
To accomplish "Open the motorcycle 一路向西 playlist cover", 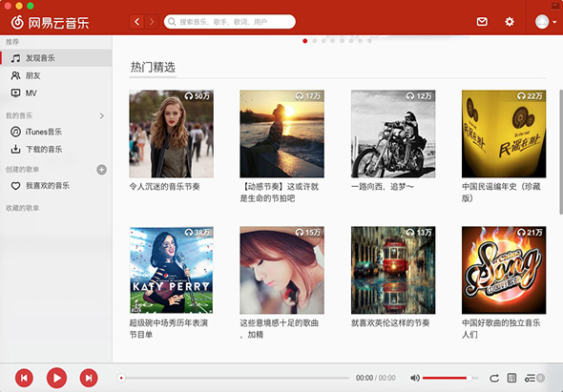I will 393,134.
